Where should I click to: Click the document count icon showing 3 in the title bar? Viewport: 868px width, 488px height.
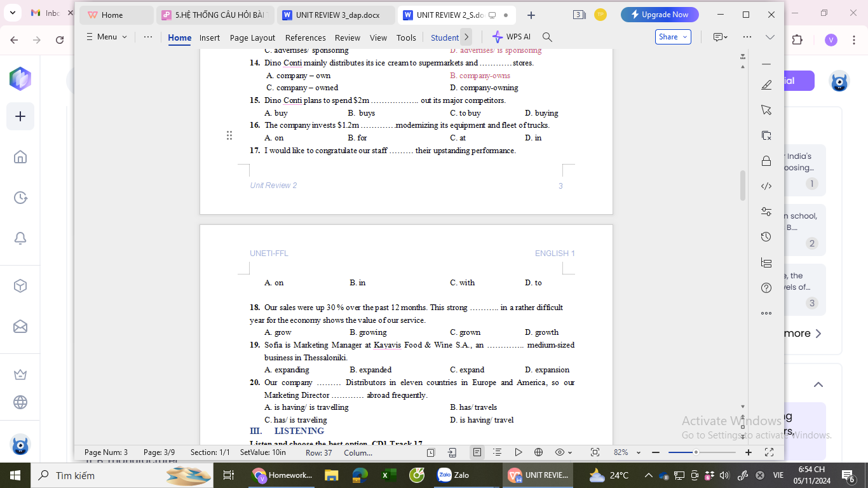(x=579, y=15)
